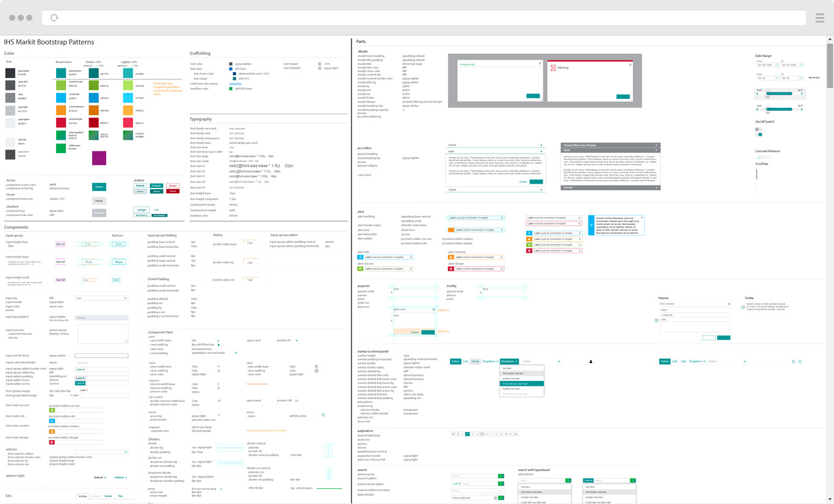Click the shaded Date Range slider's teal track
Viewport: 834px width, 504px height.
coord(779,93)
